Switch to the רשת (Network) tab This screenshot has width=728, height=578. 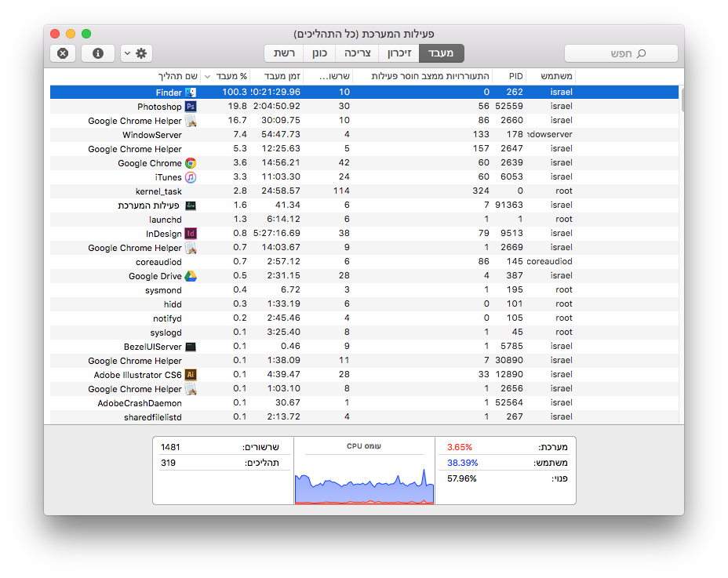pos(284,53)
